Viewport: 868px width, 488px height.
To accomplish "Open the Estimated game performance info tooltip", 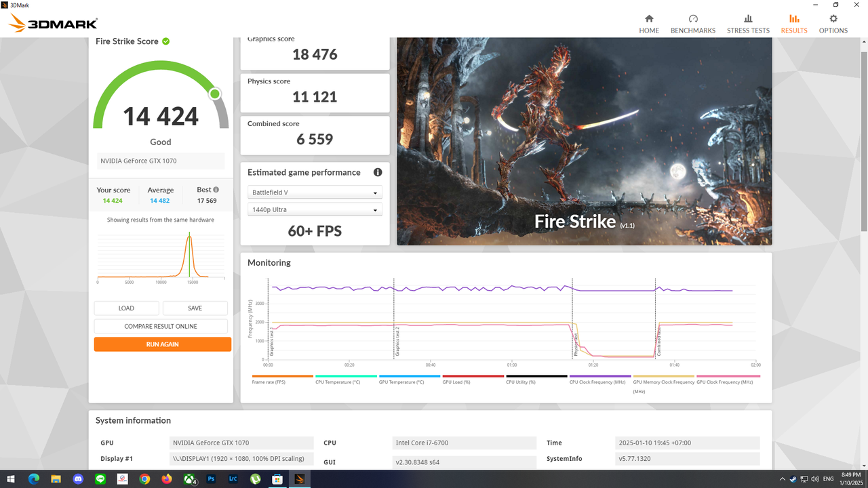I will click(378, 172).
